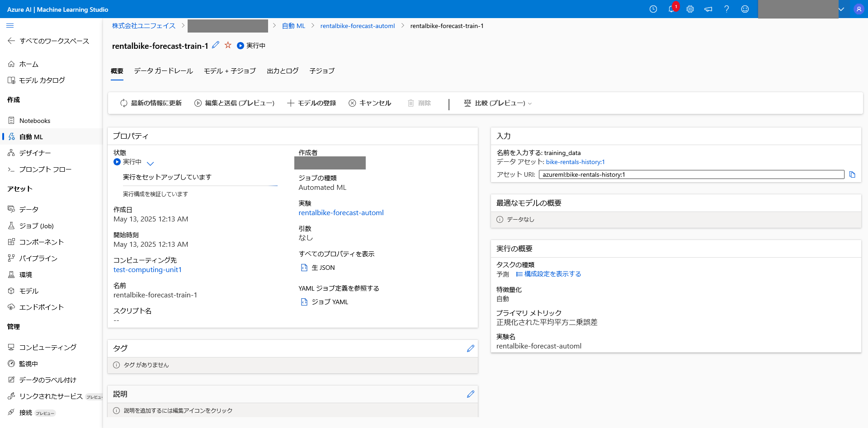Click the smiley feedback icon
Image resolution: width=868 pixels, height=428 pixels.
[x=745, y=9]
